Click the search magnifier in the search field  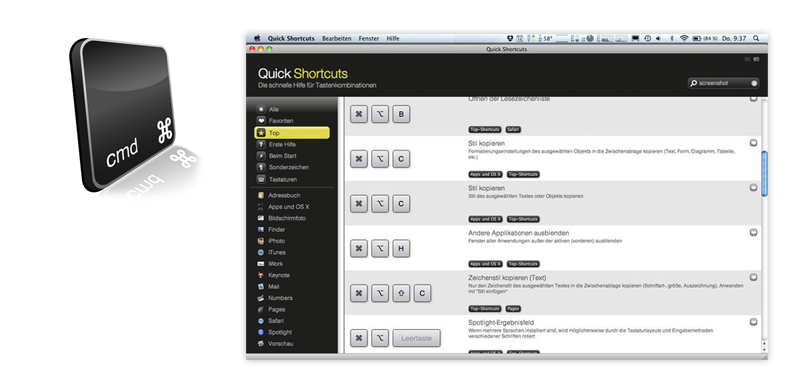click(694, 83)
